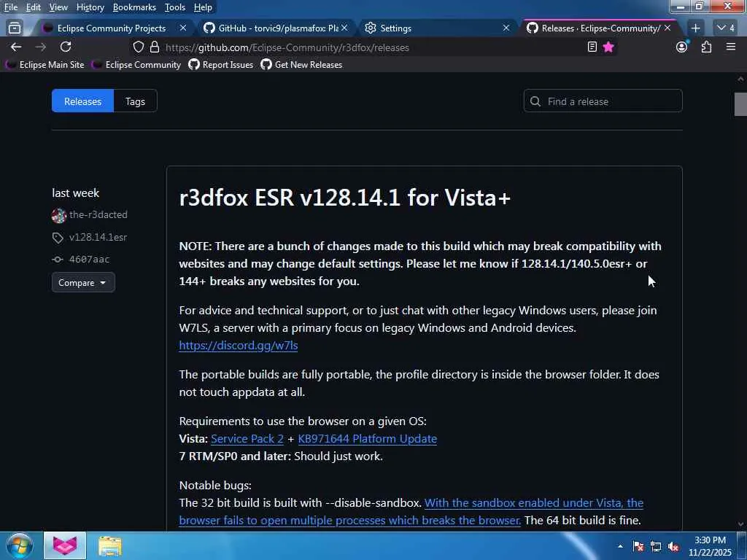747x560 pixels.
Task: Open the Bookmarks menu
Action: 134,7
